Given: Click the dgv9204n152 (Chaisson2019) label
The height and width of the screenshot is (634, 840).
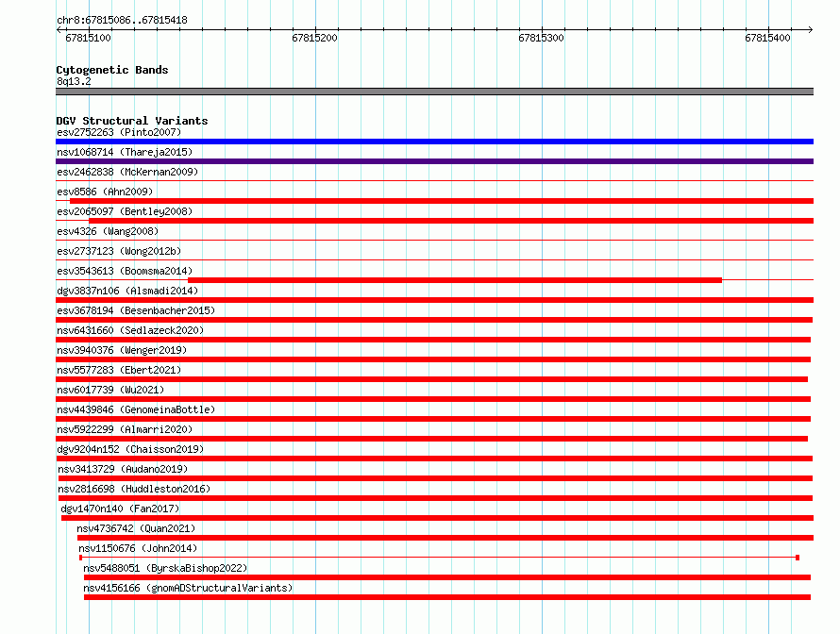Looking at the screenshot, I should coord(130,449).
